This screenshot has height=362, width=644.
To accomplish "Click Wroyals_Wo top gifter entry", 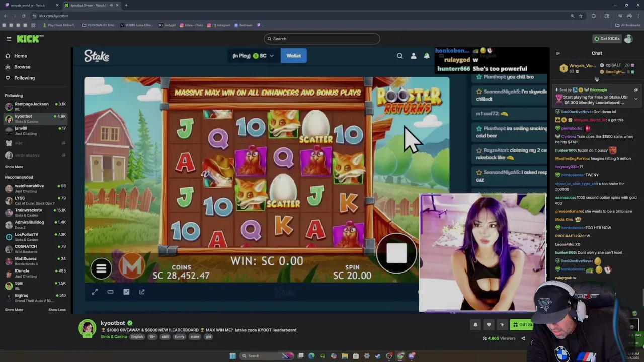I will tap(577, 68).
